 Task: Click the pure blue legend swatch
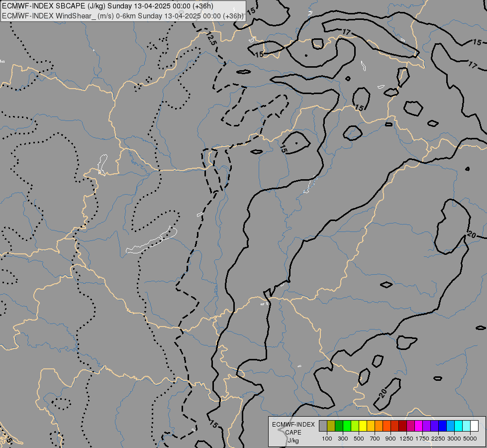coord(443,426)
